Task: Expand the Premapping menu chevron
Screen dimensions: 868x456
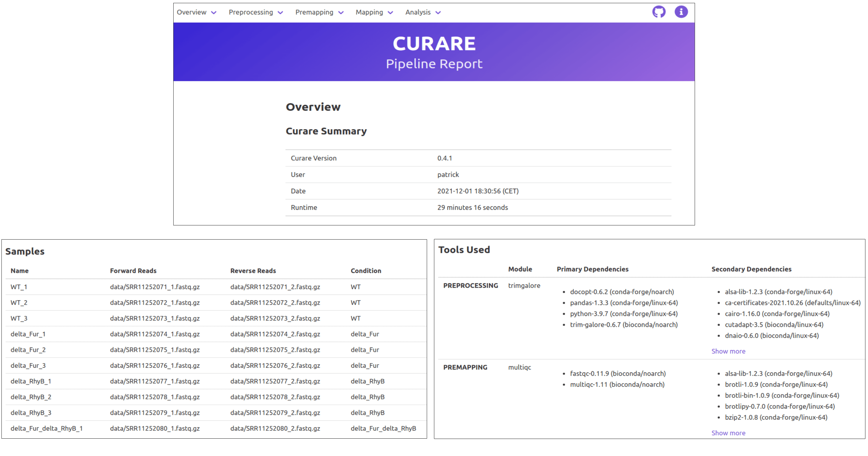Action: point(341,13)
